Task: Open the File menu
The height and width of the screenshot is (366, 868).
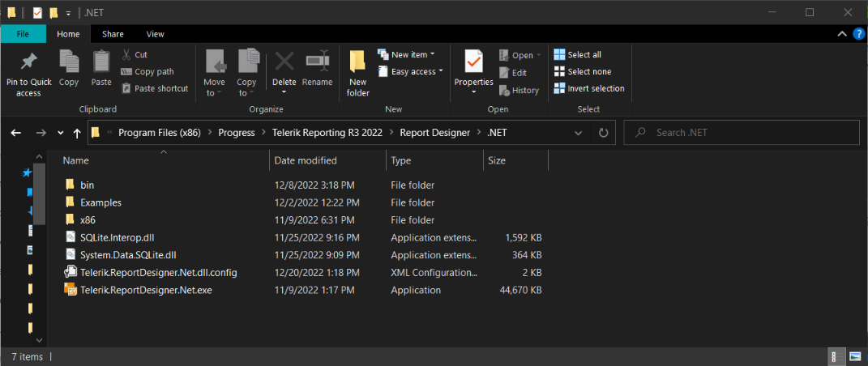Action: (x=23, y=34)
